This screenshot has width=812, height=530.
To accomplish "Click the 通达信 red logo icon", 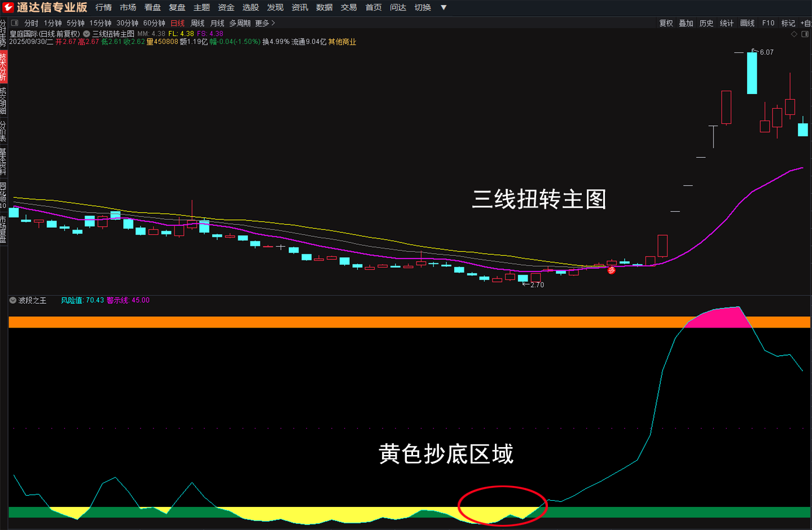I will click(x=8, y=7).
